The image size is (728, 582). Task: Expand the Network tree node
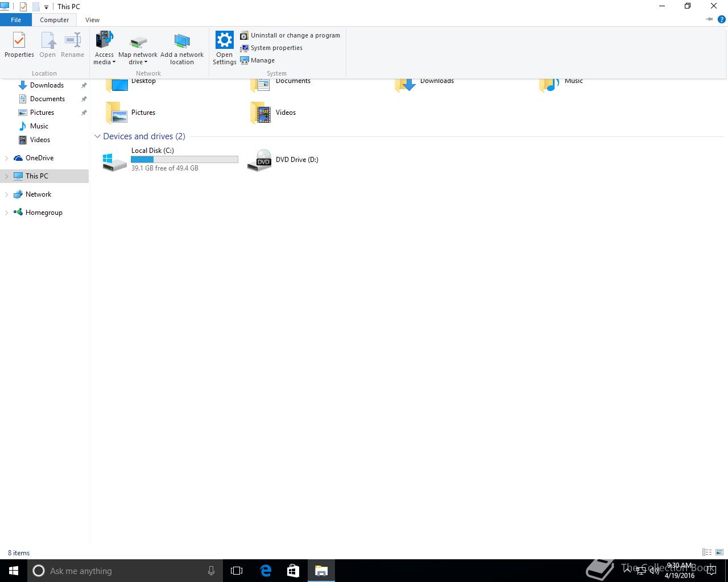(6, 194)
